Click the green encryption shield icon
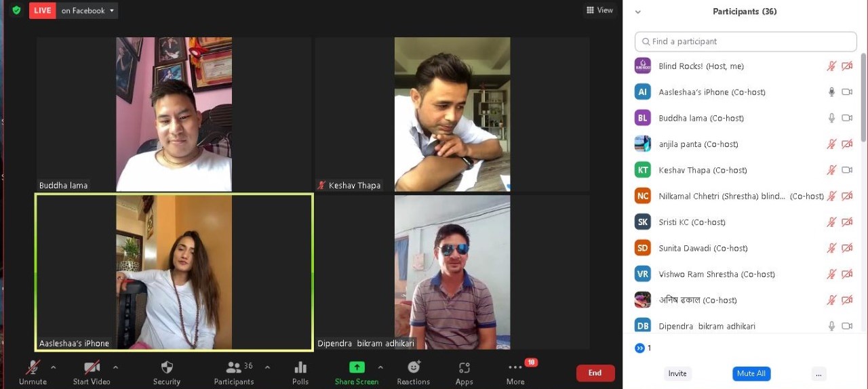Image resolution: width=868 pixels, height=389 pixels. coord(16,10)
